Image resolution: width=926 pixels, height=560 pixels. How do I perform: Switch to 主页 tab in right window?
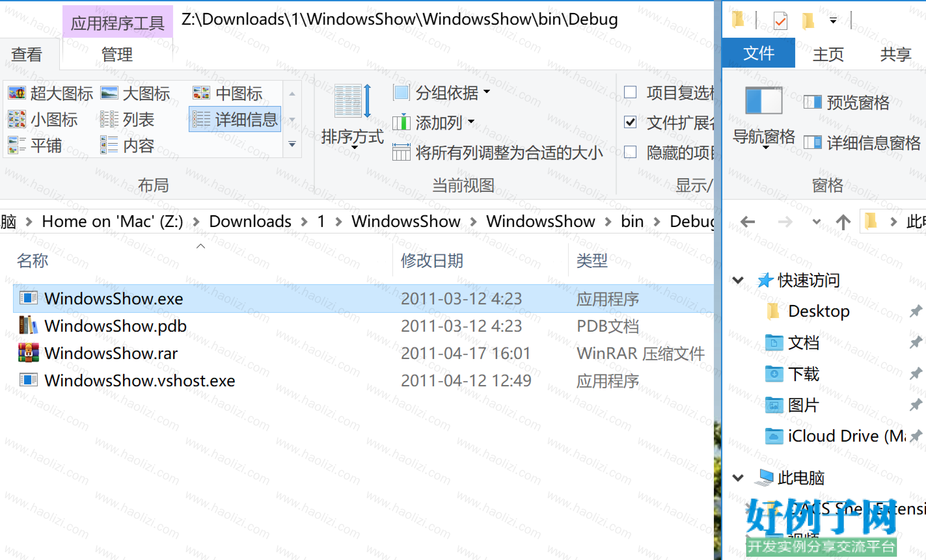(x=828, y=54)
